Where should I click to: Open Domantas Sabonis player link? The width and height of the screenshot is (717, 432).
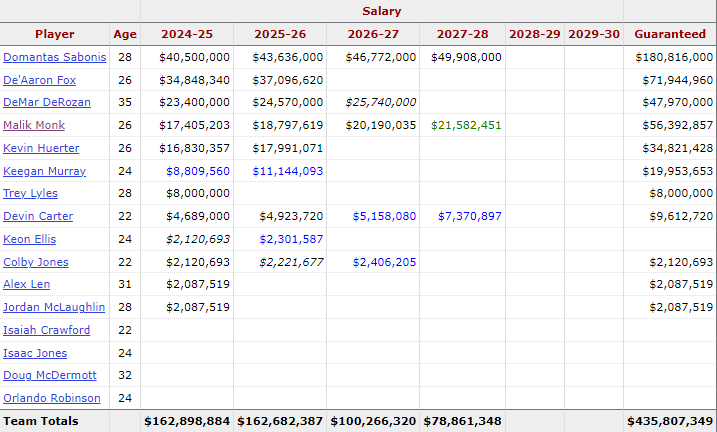54,57
